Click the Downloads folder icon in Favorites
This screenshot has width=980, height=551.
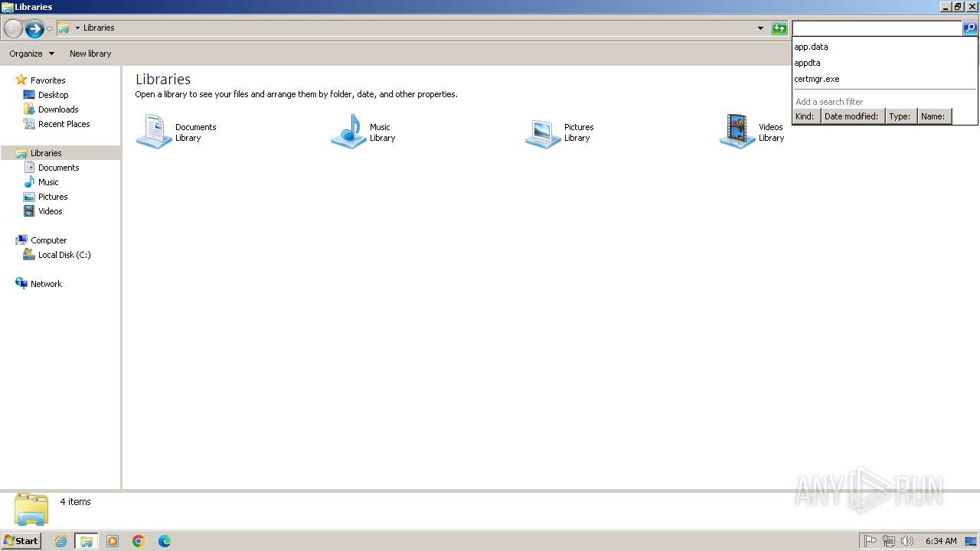(x=29, y=109)
